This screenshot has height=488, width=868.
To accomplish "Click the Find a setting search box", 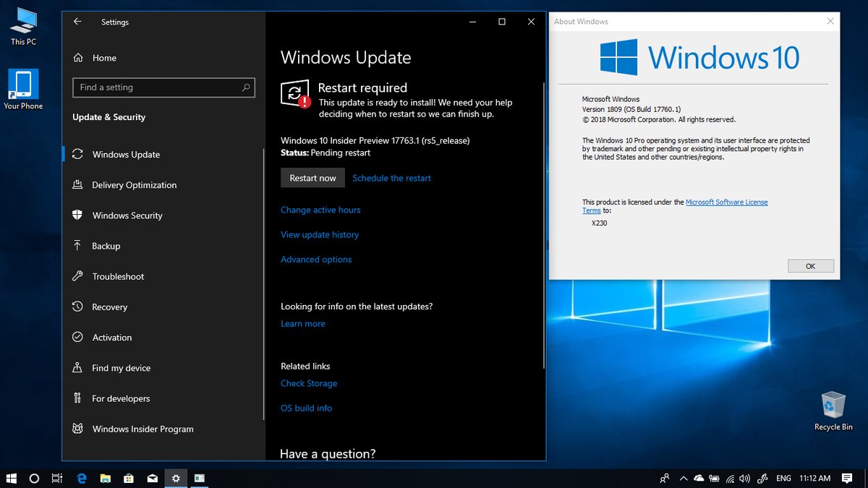I will (163, 87).
